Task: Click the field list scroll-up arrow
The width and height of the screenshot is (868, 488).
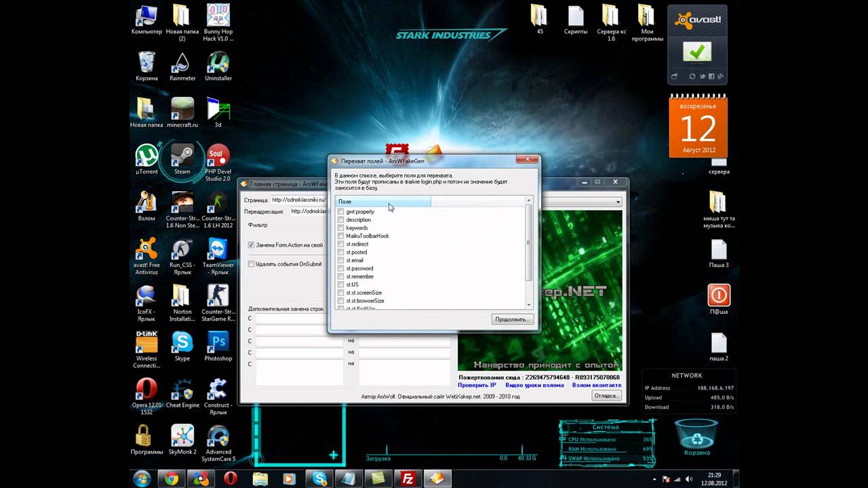Action: (529, 201)
